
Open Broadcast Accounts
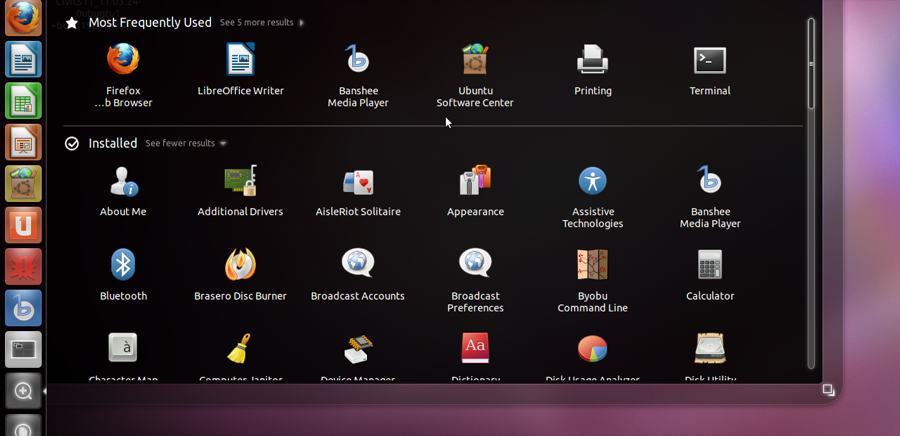click(x=358, y=275)
